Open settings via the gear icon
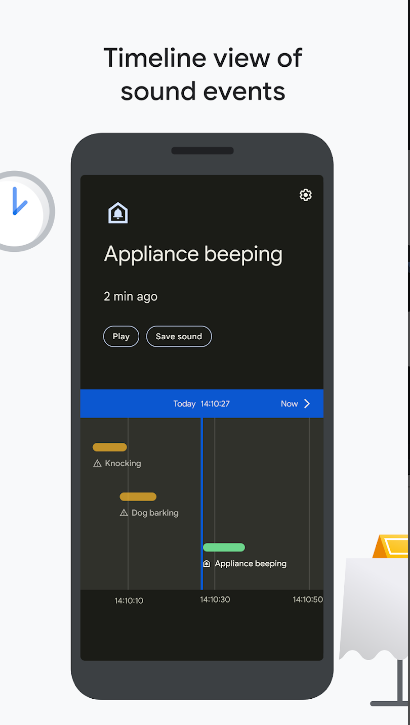Screen dimensions: 410x725 (x=306, y=195)
